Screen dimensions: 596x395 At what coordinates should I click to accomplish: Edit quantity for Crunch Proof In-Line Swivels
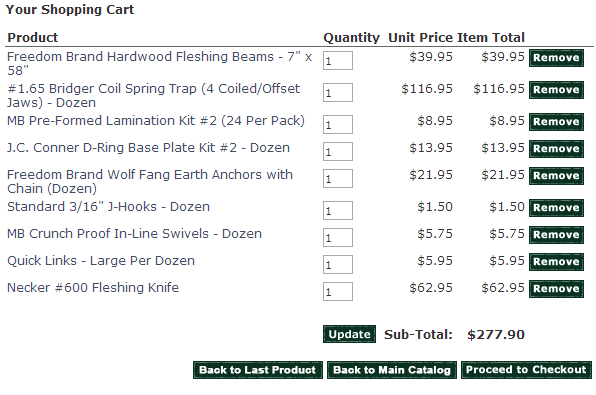(x=338, y=237)
